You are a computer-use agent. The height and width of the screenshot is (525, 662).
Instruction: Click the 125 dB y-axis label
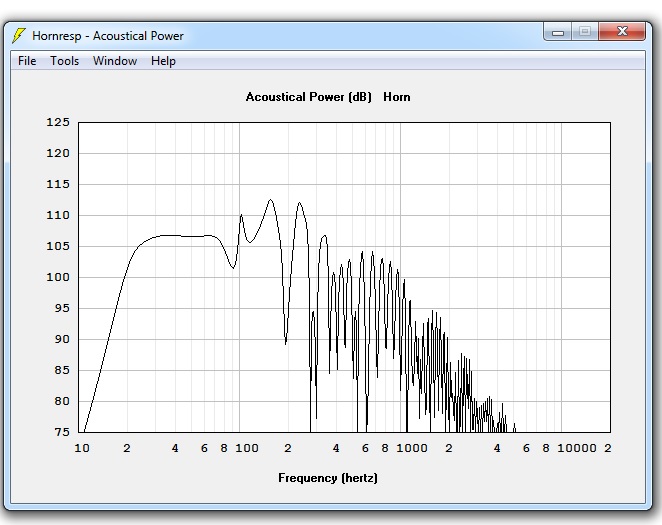point(58,122)
